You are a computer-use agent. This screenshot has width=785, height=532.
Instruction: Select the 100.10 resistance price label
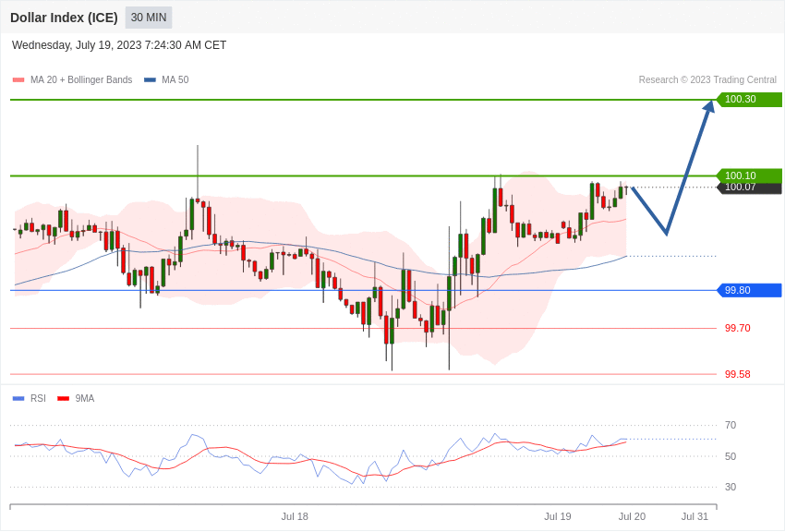tap(749, 175)
